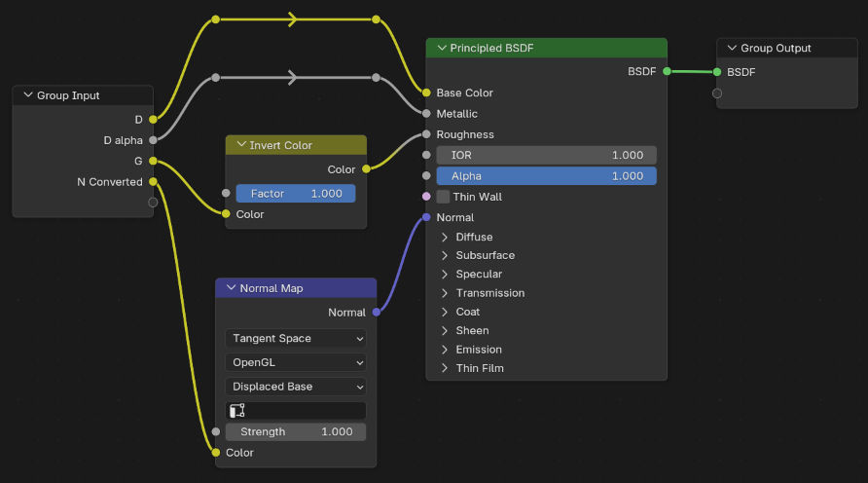Click the Thin Wall input socket
This screenshot has width=868, height=483.
[x=426, y=197]
